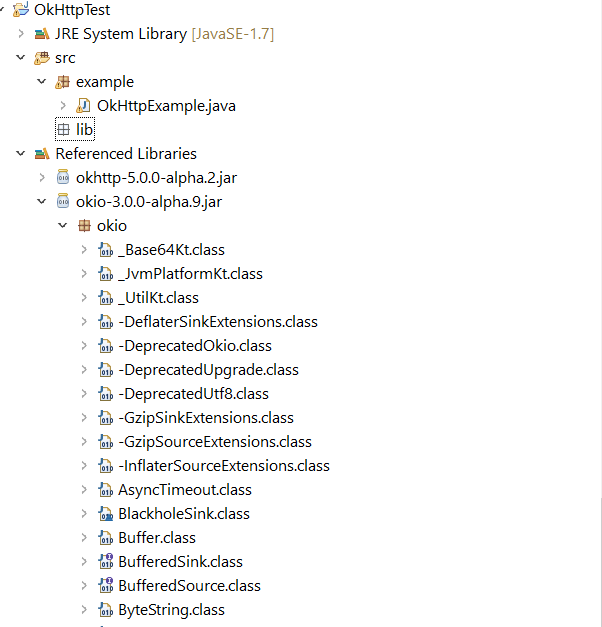Click the _UtilKt.class file icon
Screen dimensions: 602x627
point(106,298)
